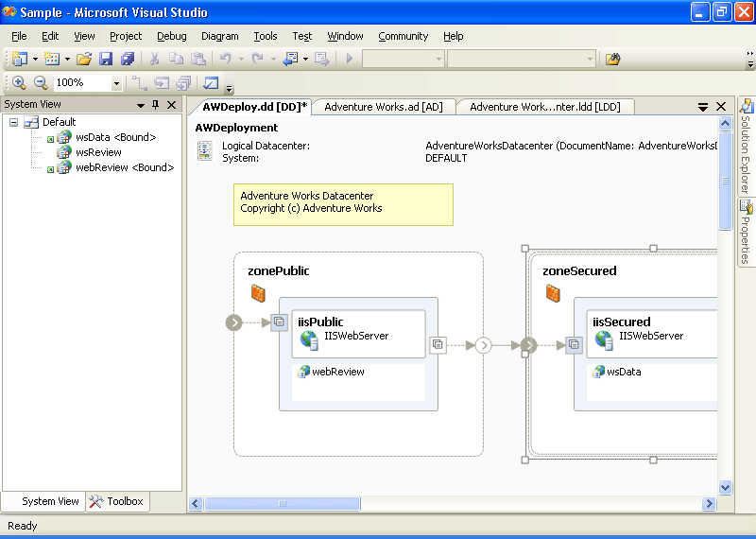Screen dimensions: 756x539
Task: Toggle auto-hide pin on System View panel
Action: point(156,105)
